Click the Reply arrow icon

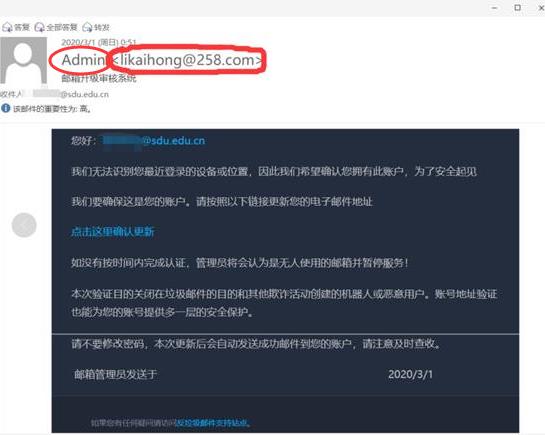pyautogui.click(x=7, y=27)
